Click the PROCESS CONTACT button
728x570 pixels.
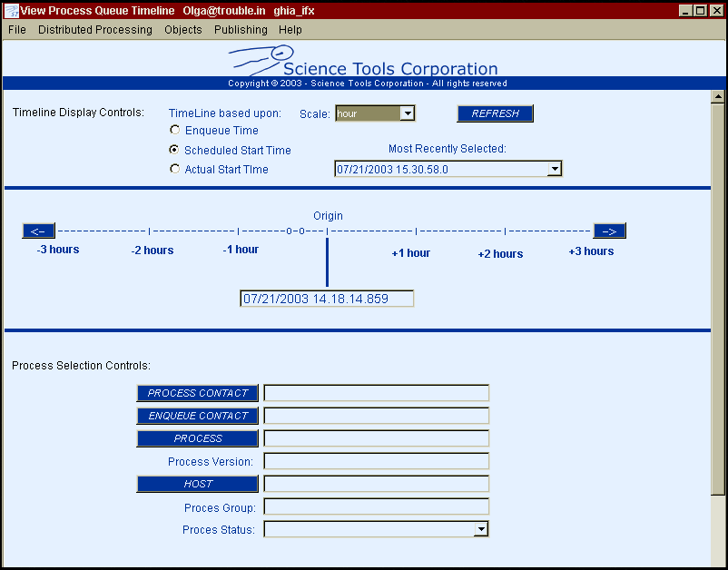(198, 393)
